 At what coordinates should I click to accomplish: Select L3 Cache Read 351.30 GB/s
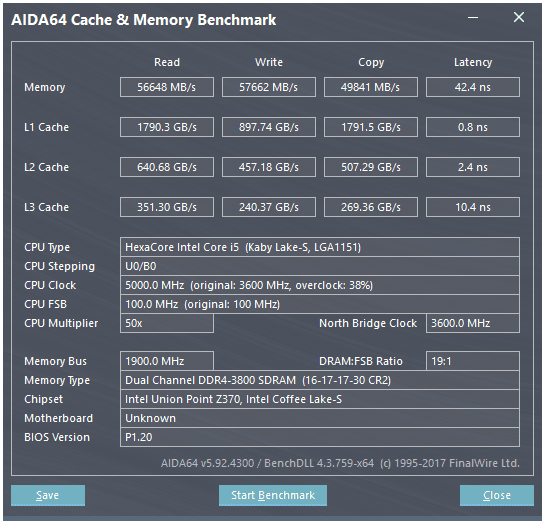pos(167,207)
